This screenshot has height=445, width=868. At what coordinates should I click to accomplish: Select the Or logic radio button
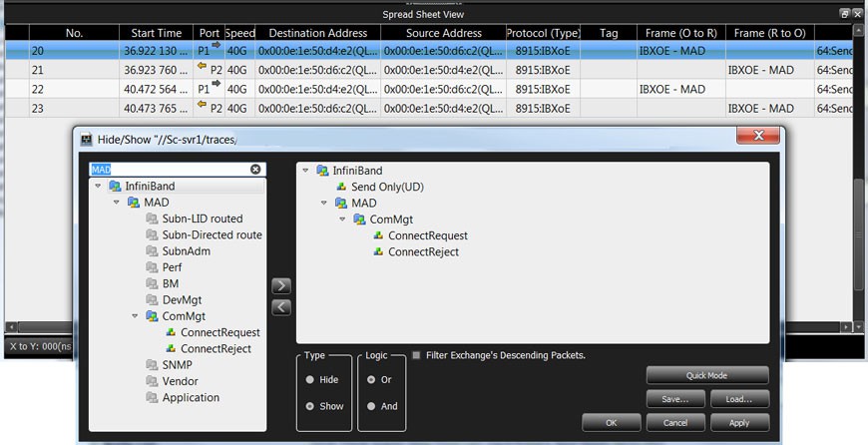point(371,380)
